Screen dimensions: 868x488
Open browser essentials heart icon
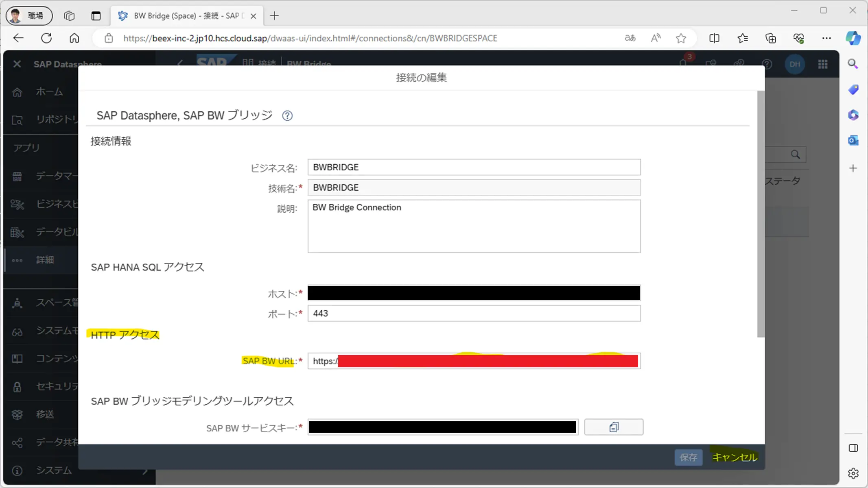click(798, 38)
